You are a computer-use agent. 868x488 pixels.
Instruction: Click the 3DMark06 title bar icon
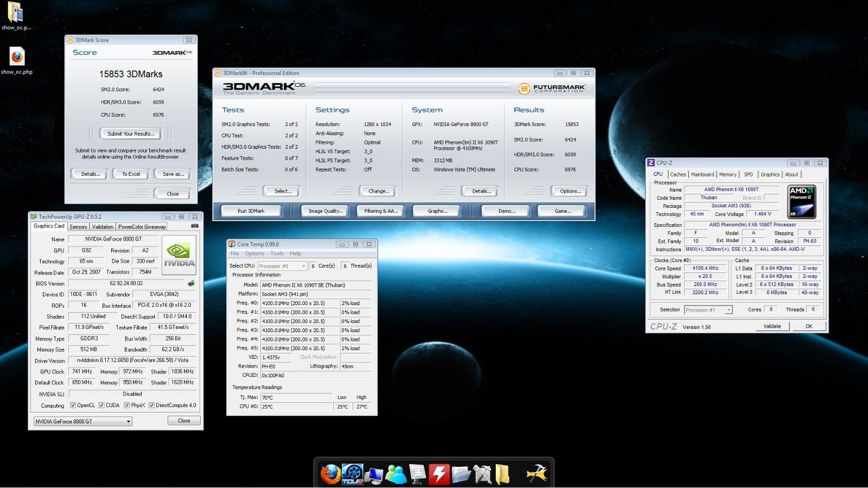point(218,73)
